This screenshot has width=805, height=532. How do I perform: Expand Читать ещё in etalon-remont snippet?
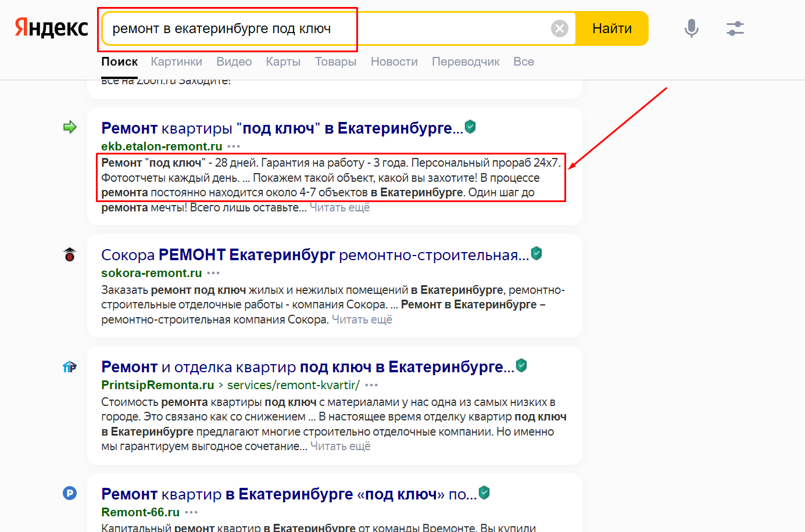tap(339, 207)
